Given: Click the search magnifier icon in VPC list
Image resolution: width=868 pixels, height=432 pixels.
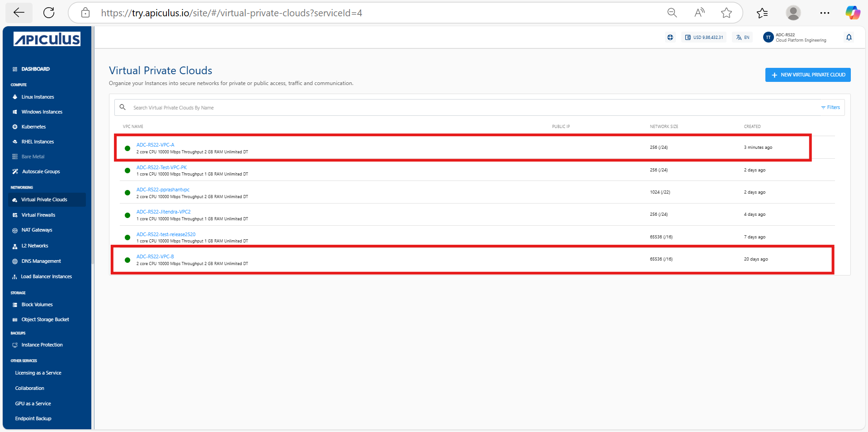Looking at the screenshot, I should pos(123,108).
